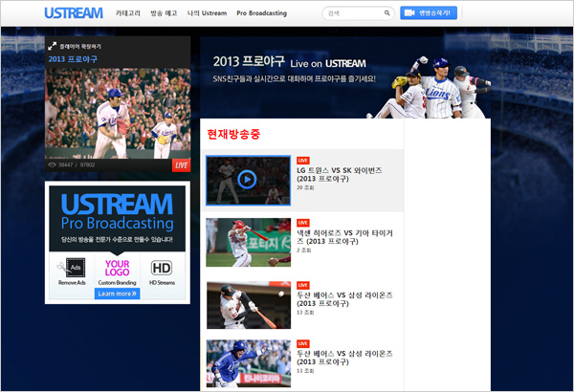Click the USTREAM logo in header

point(74,13)
